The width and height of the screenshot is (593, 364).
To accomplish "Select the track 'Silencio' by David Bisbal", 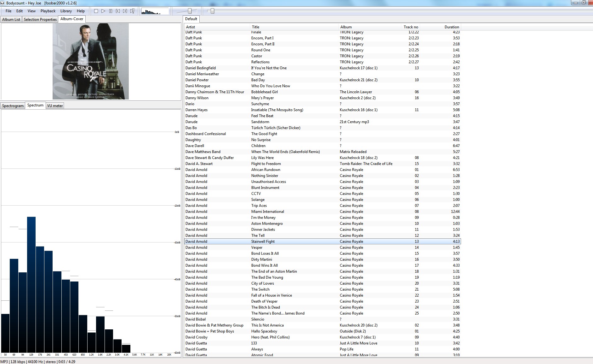I will point(322,319).
